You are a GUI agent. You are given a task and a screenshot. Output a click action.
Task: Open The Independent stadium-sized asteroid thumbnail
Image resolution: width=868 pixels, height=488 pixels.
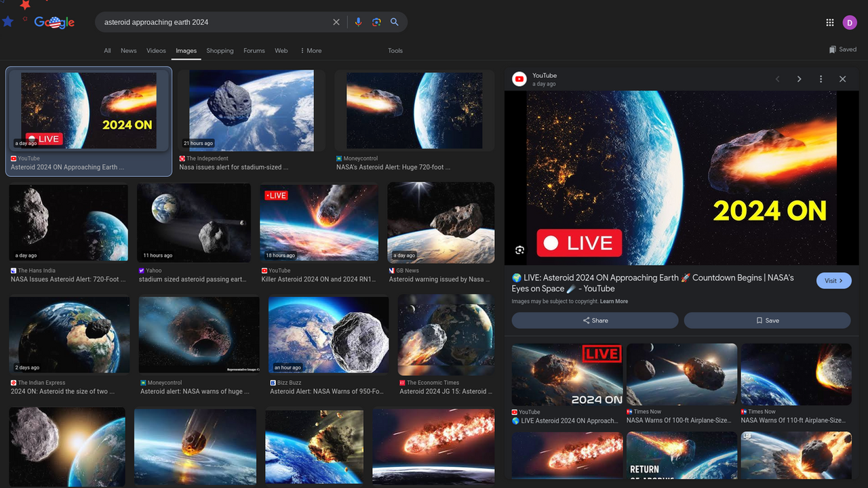point(252,110)
